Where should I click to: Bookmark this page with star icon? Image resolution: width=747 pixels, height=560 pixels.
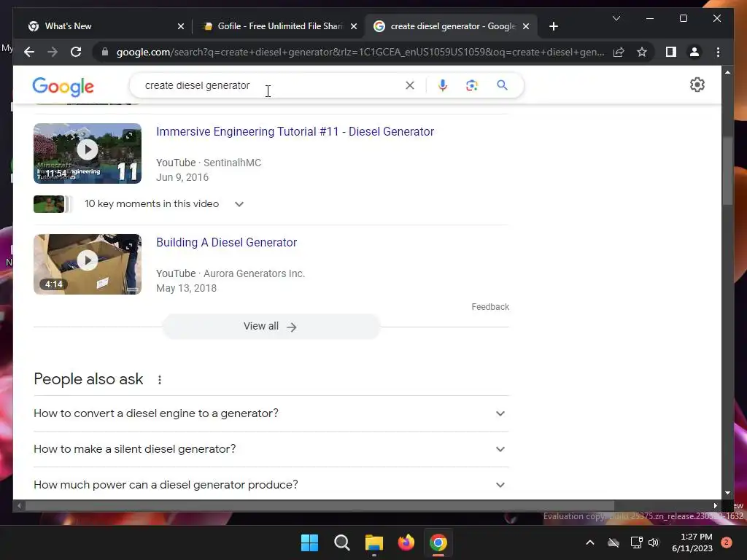(642, 52)
